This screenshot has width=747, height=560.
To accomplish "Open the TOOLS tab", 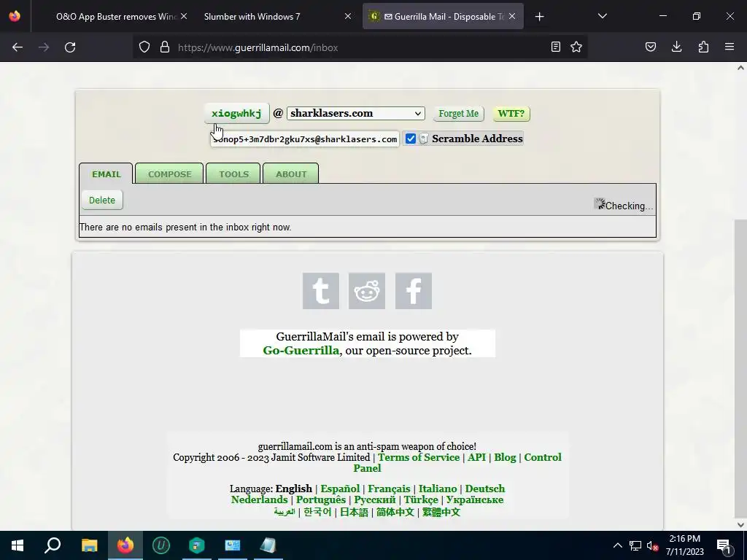I will tap(233, 174).
